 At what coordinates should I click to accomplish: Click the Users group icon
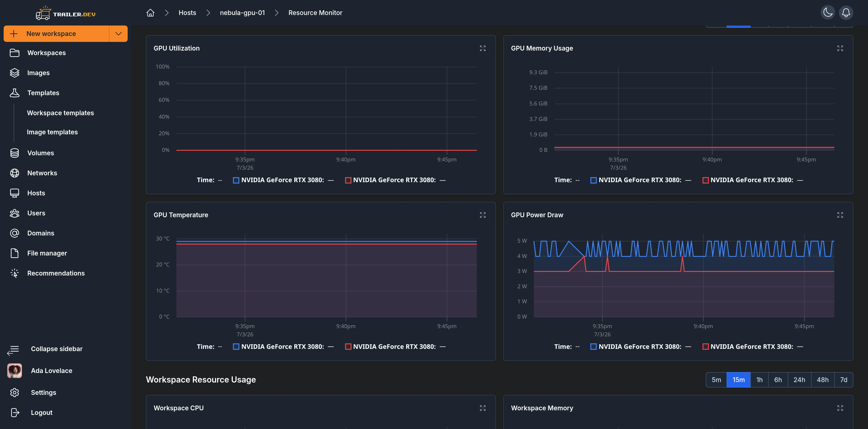coord(15,213)
